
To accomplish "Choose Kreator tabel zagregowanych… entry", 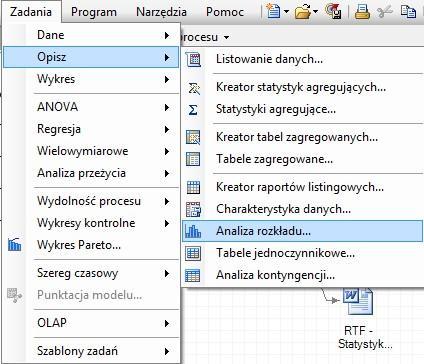I will point(302,137).
